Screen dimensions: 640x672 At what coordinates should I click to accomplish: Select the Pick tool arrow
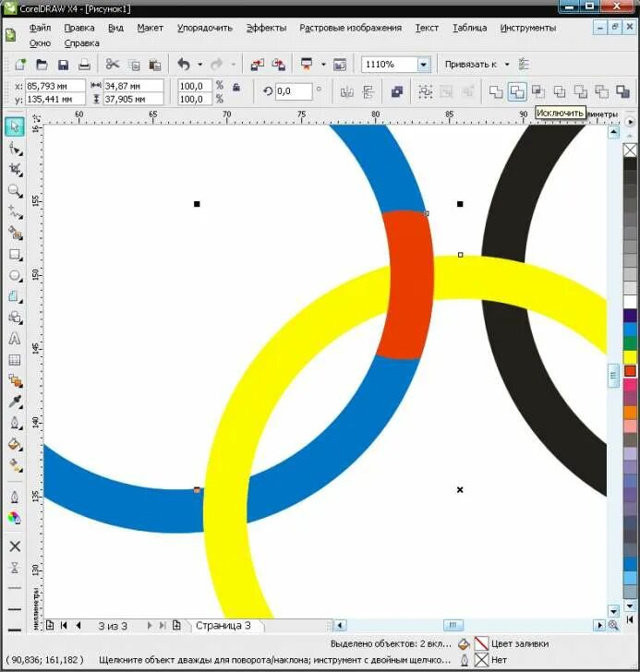pos(15,126)
